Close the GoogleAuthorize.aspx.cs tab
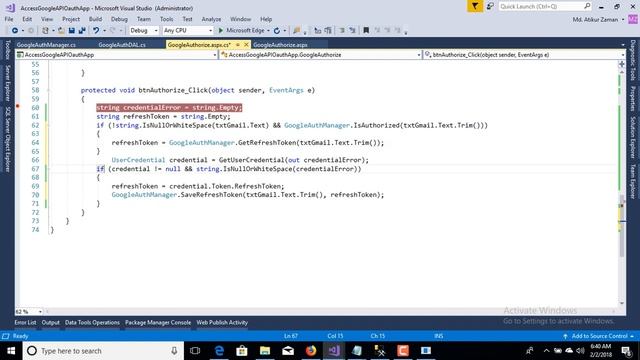The height and width of the screenshot is (360, 640). [246, 44]
